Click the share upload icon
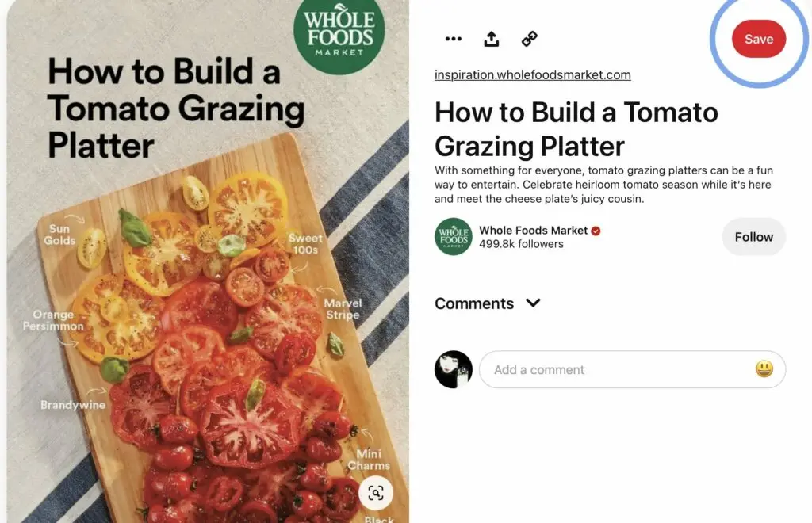Viewport: 812px width, 523px height. (x=492, y=39)
